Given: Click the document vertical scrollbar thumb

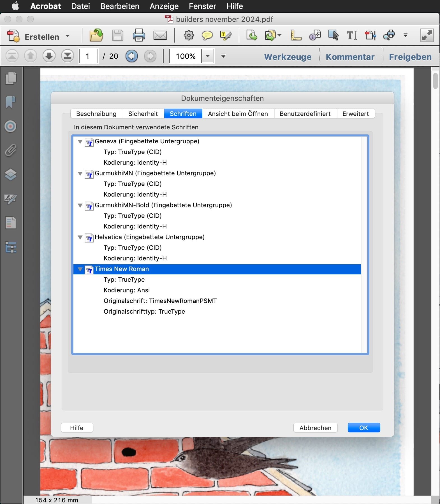Looking at the screenshot, I should pos(435,81).
